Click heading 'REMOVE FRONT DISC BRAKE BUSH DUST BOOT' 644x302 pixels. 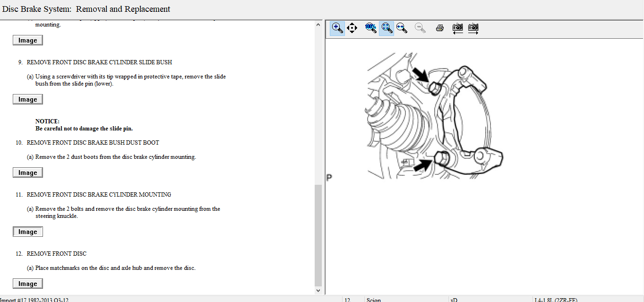point(93,143)
